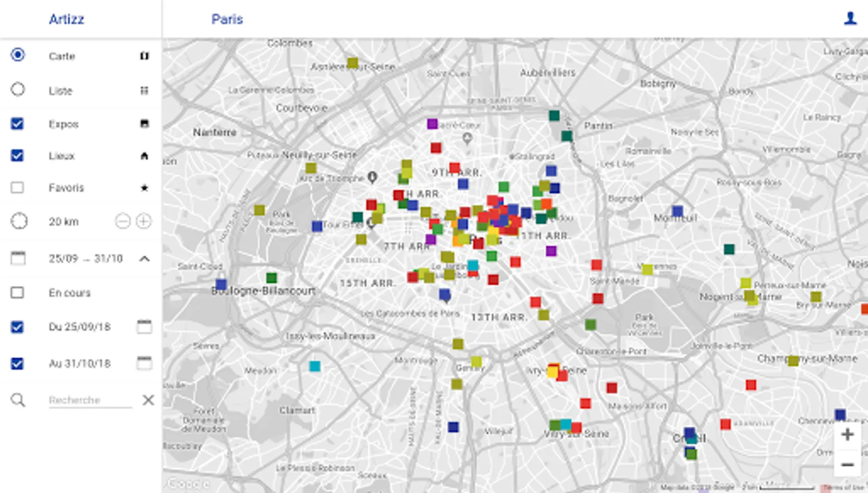Click the exhibition icon beside Expos
Screen dimensions: 868x493
pyautogui.click(x=144, y=124)
